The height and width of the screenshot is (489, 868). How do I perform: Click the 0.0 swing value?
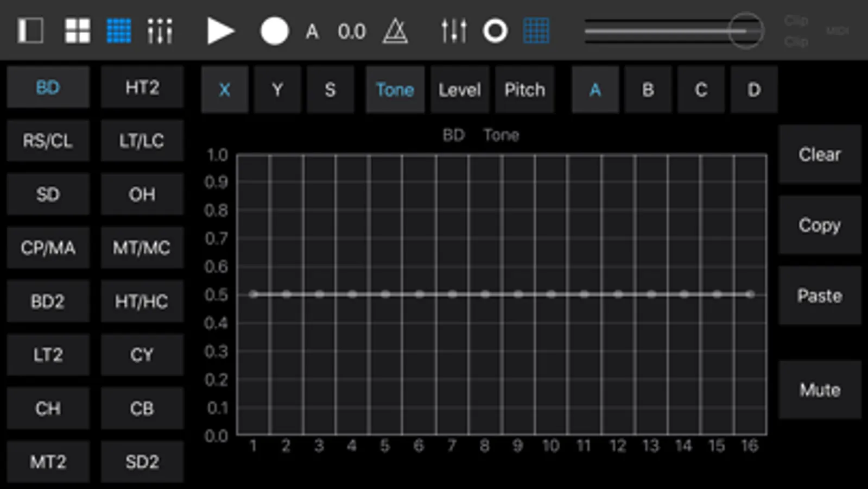point(352,32)
